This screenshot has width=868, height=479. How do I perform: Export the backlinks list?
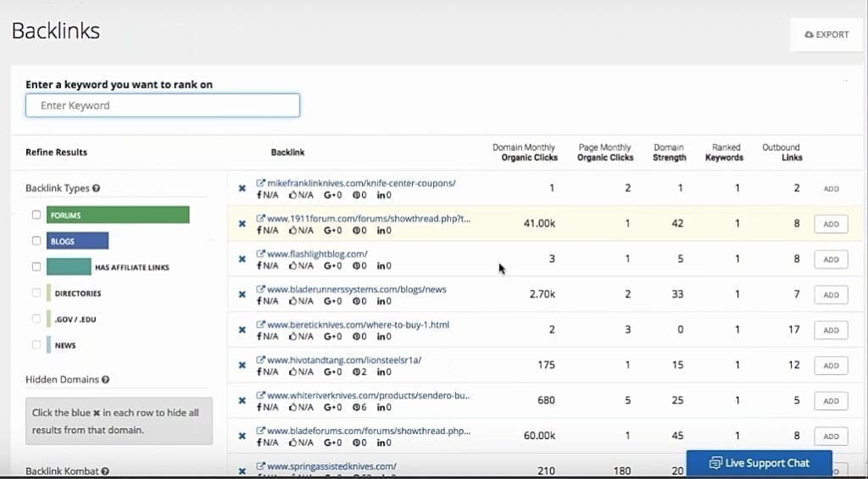pos(826,35)
